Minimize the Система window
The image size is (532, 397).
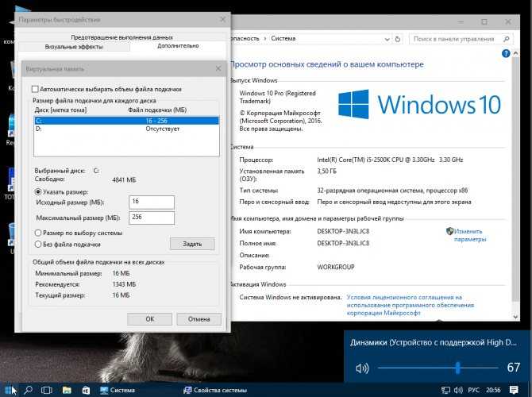461,21
